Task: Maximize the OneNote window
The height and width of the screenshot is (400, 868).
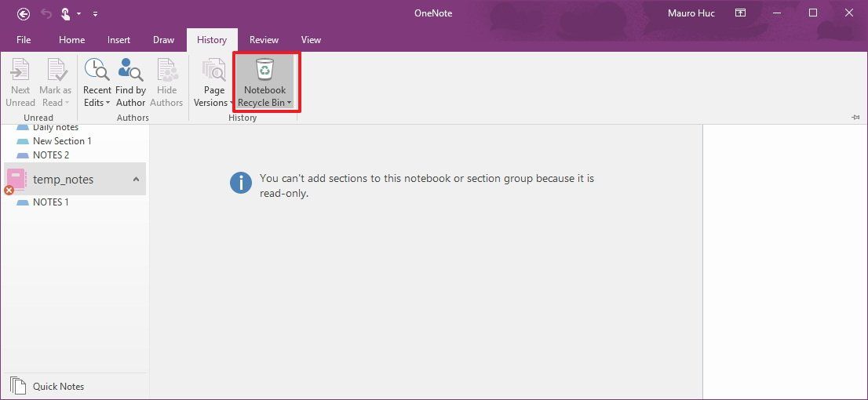Action: (812, 13)
